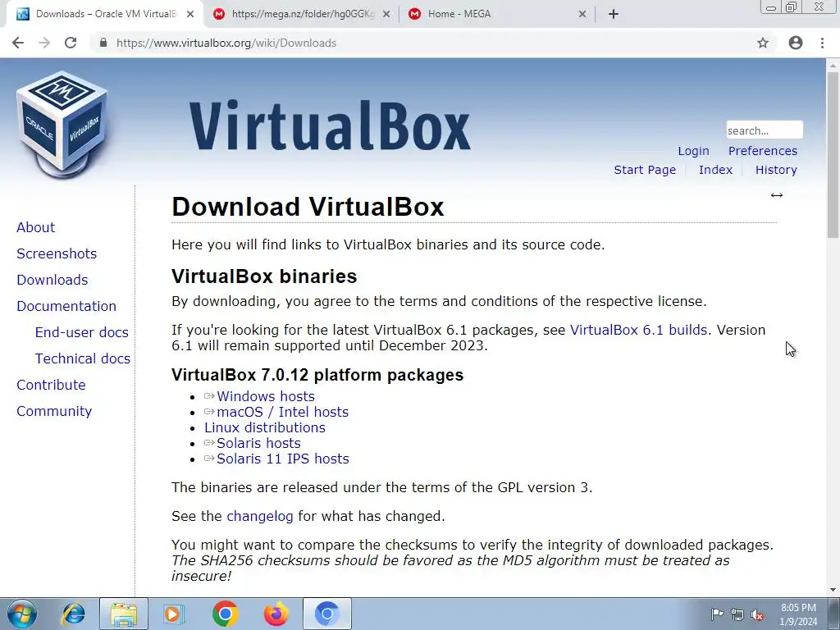Open the Chrome profile avatar icon
The height and width of the screenshot is (630, 840).
click(x=796, y=43)
